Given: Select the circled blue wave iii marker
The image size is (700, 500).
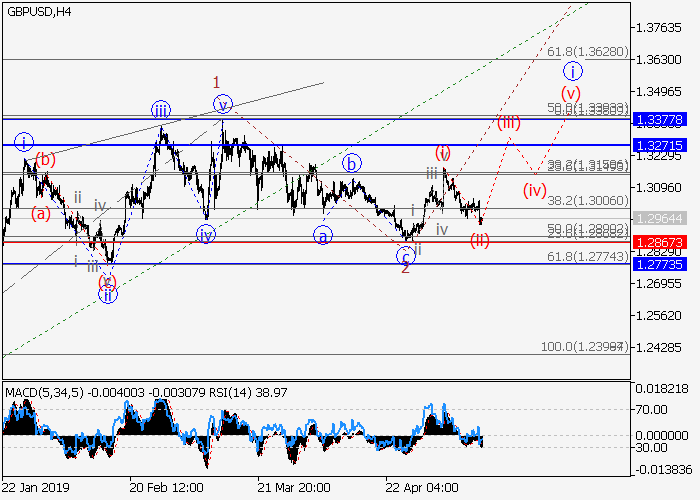Looking at the screenshot, I should (160, 110).
